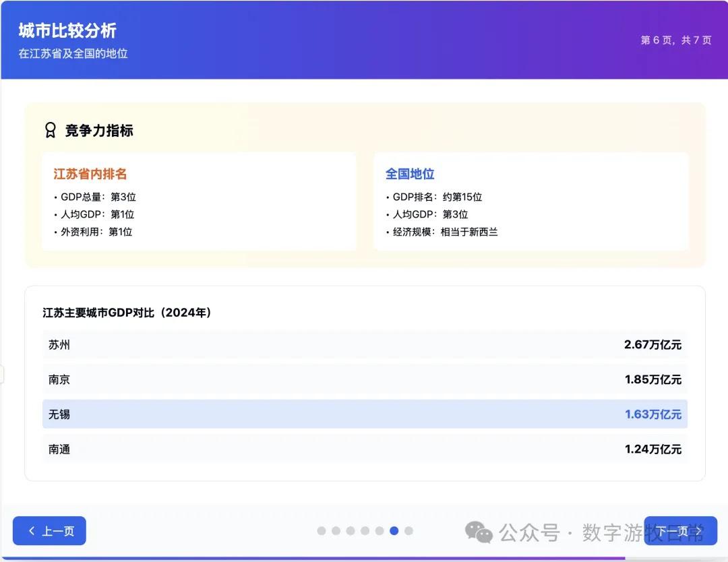Select the 南通 row in the GDP table
This screenshot has height=562, width=728.
(364, 449)
